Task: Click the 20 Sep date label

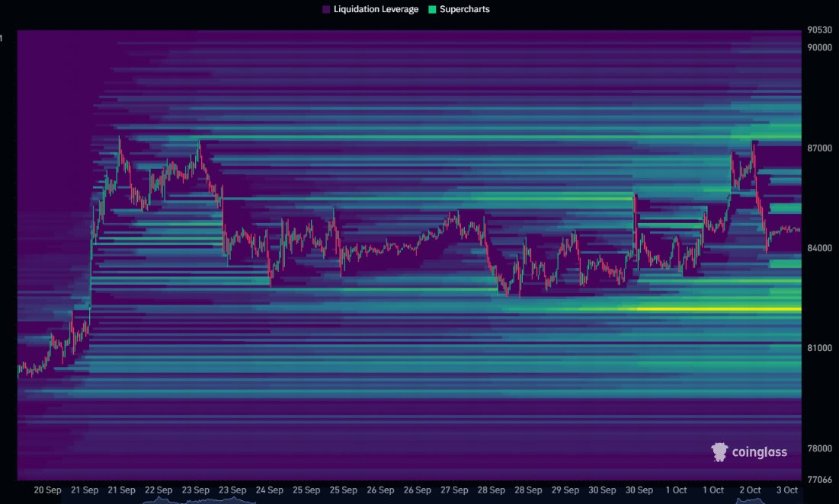Action: (47, 490)
